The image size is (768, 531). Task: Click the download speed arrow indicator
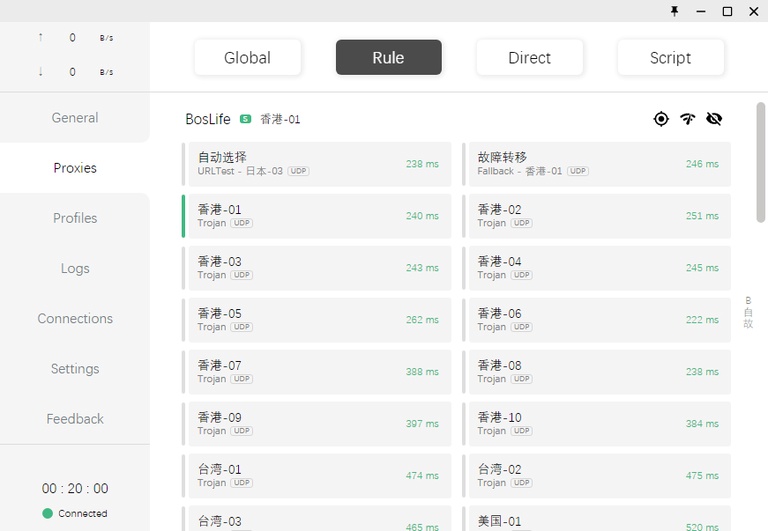40,72
